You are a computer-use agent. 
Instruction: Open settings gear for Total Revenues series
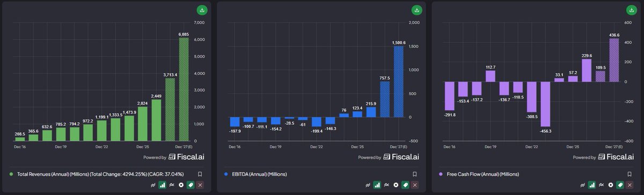[181, 185]
